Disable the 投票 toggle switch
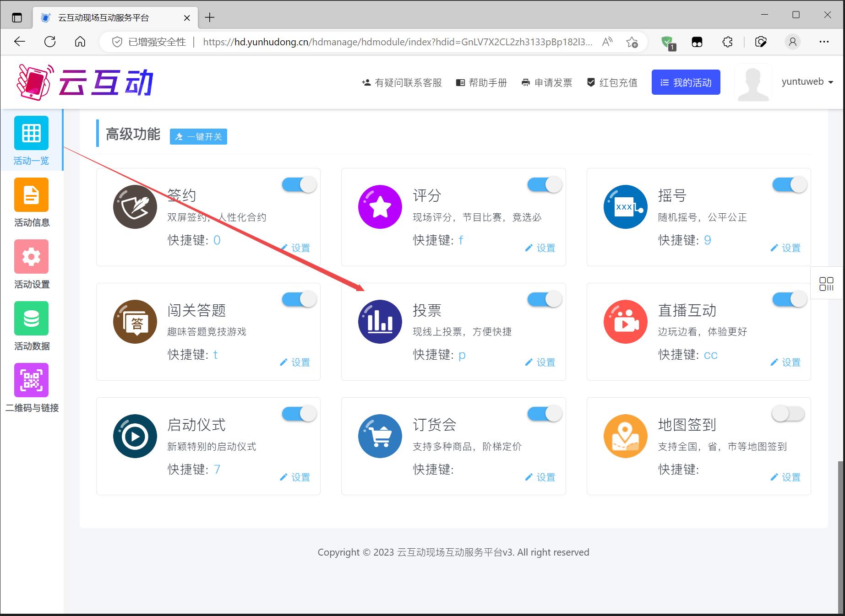 point(544,299)
